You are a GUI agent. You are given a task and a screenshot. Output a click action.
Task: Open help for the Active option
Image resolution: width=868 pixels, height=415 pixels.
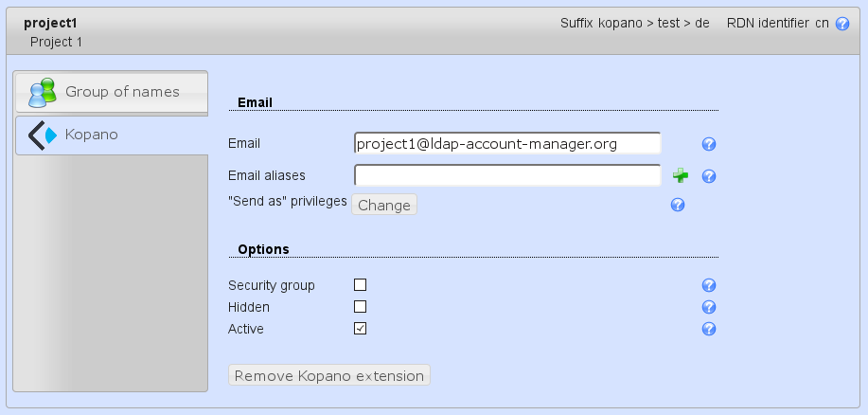click(708, 329)
